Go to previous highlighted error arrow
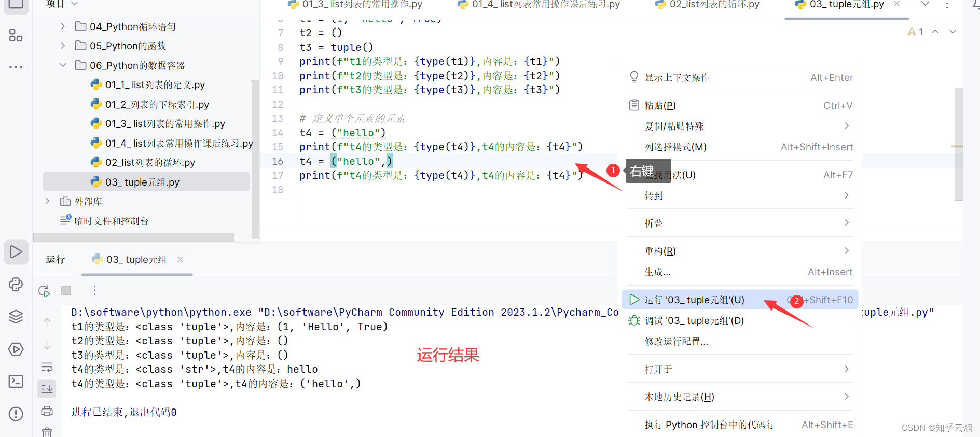 (935, 32)
